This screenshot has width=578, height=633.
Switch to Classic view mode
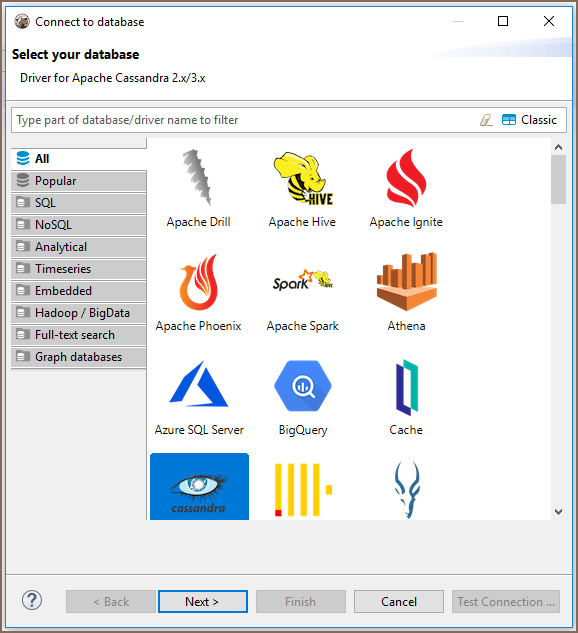(529, 120)
